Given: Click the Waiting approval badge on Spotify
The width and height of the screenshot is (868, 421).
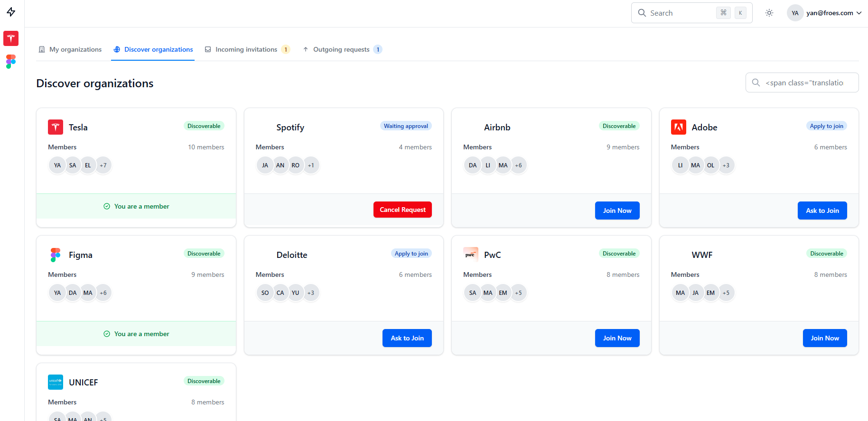Looking at the screenshot, I should click(x=406, y=126).
